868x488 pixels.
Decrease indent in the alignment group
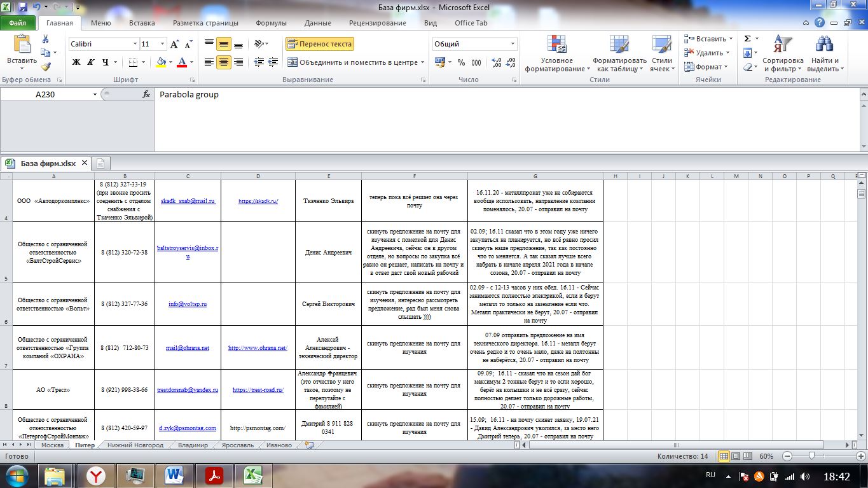[x=259, y=62]
